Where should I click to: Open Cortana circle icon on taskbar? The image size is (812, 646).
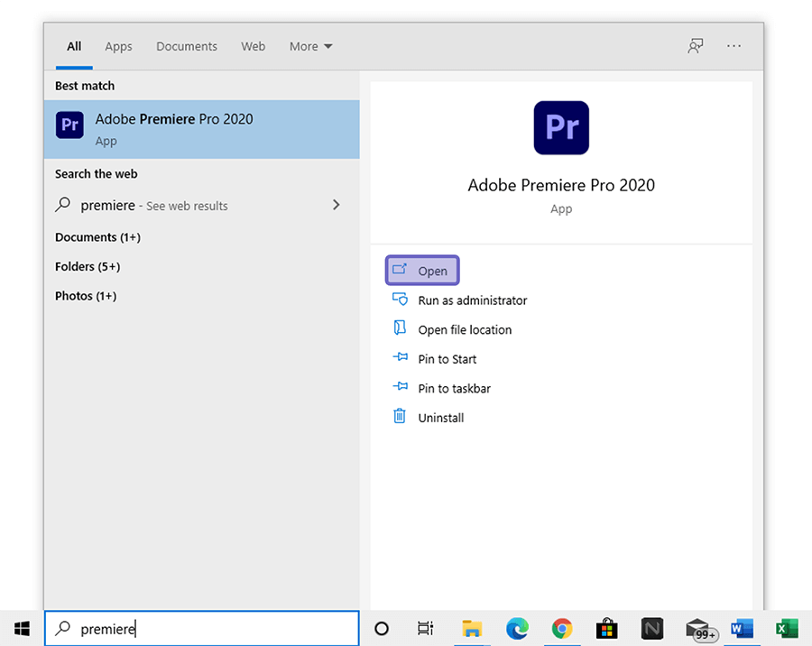pos(382,628)
